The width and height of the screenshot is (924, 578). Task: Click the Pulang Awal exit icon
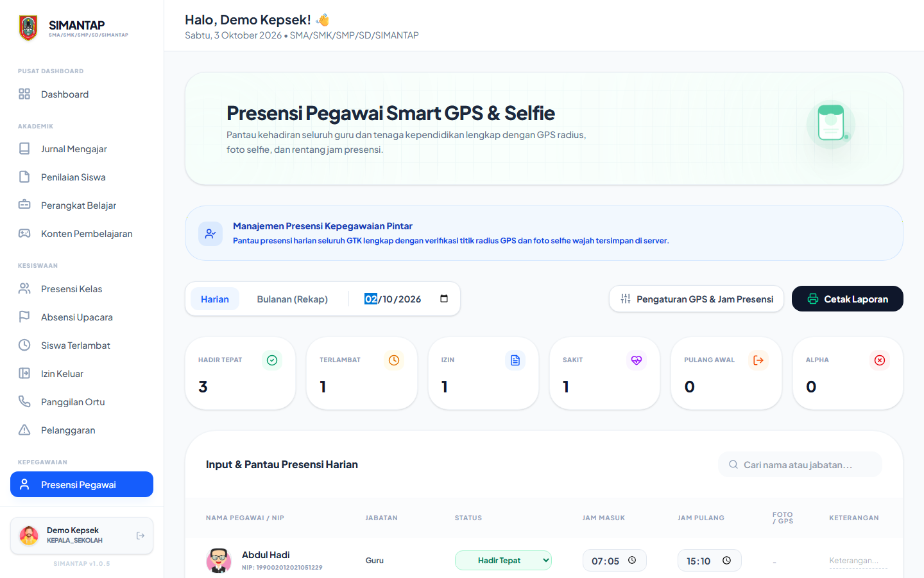pyautogui.click(x=758, y=360)
